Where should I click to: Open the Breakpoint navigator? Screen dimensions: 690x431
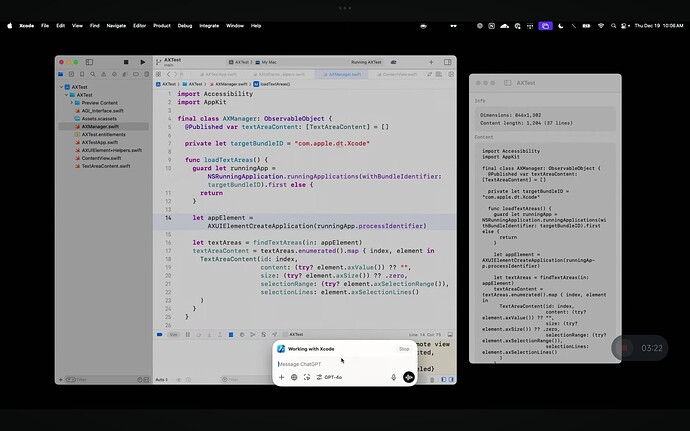(x=136, y=74)
